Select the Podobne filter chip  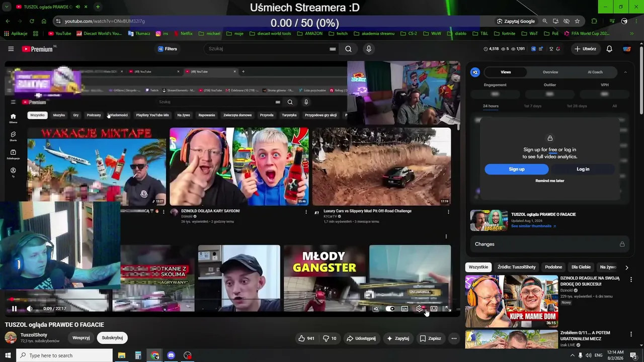pos(553,267)
